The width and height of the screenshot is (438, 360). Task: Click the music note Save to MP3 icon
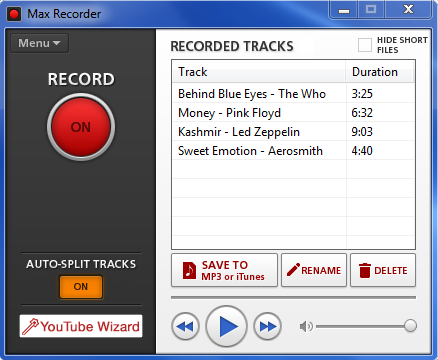(189, 270)
